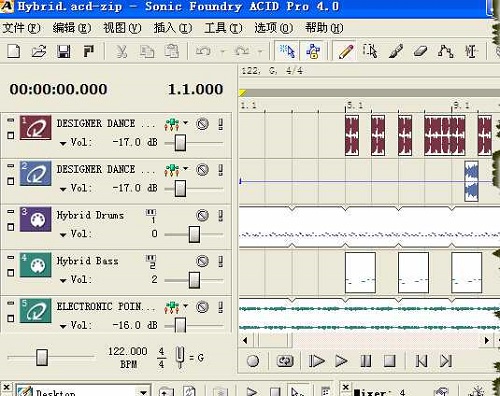Toggle Lock Envelopes to Events button

pyautogui.click(x=313, y=51)
